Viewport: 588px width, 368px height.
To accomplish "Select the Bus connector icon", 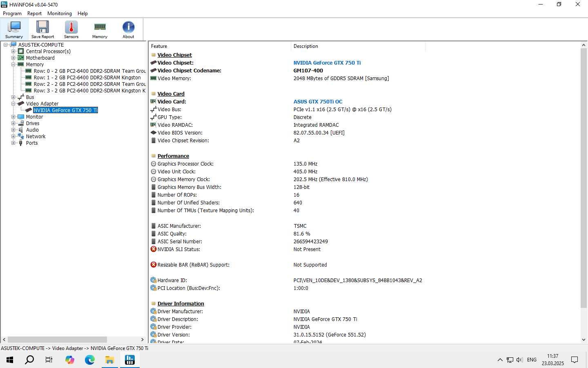I will (x=21, y=97).
